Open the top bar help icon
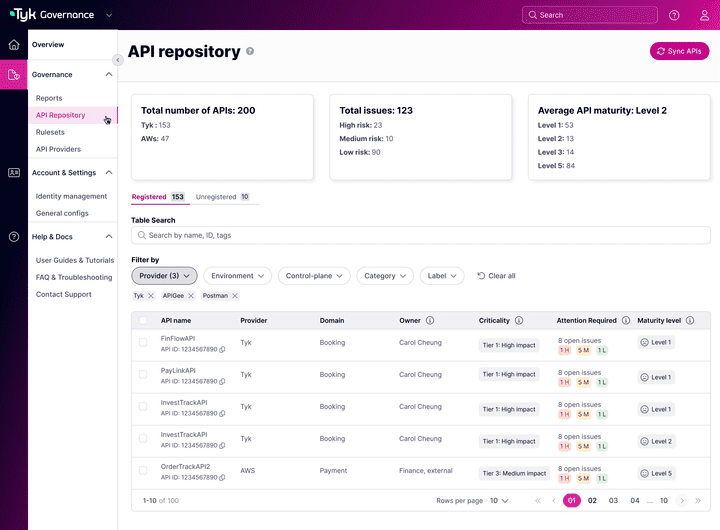The image size is (720, 530). coord(674,15)
